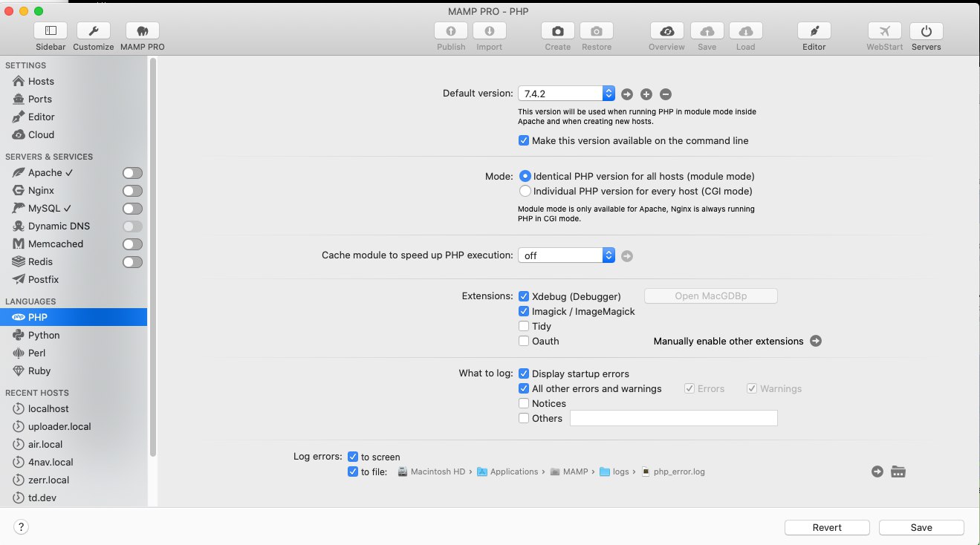This screenshot has height=545, width=980.
Task: Toggle Apache server switch
Action: point(132,173)
